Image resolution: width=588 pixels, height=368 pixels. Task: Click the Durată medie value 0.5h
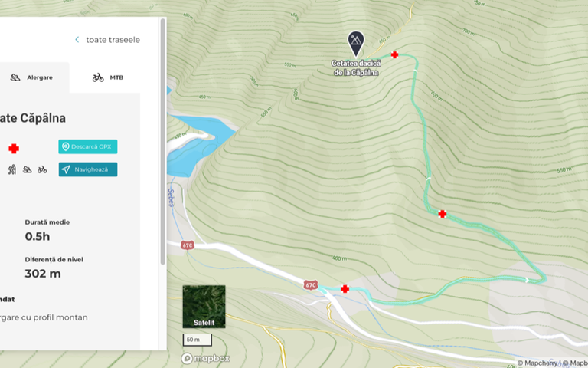pyautogui.click(x=38, y=237)
